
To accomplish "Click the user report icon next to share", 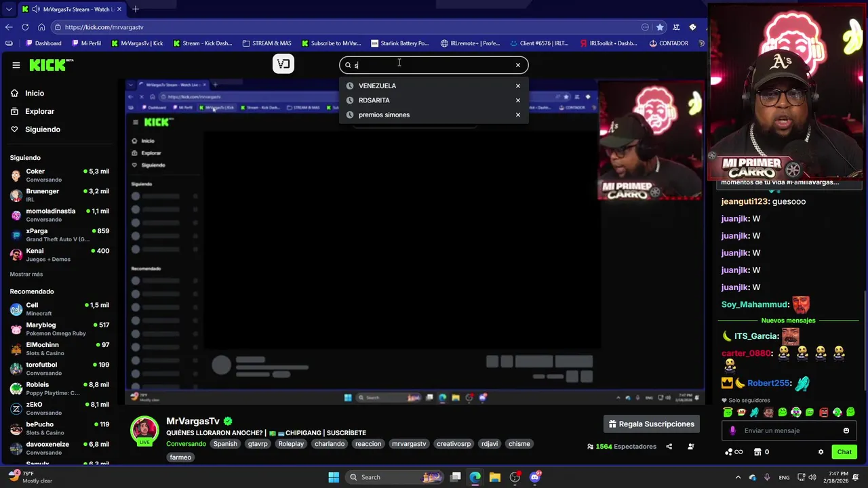I will (x=691, y=447).
